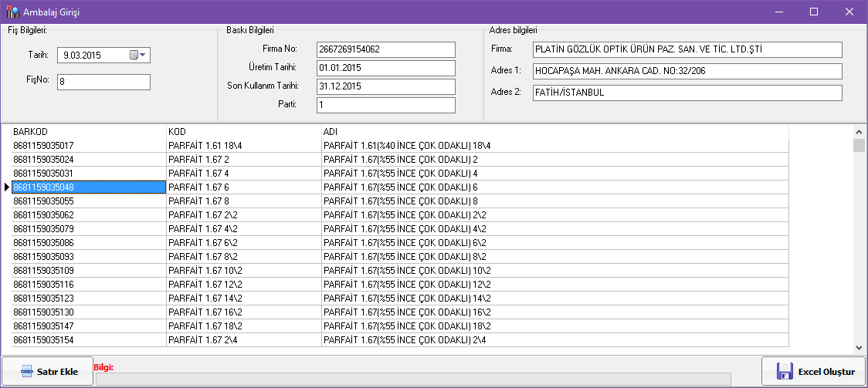Select barcode cell 8681159035017
This screenshot has height=388, width=868.
tap(89, 146)
